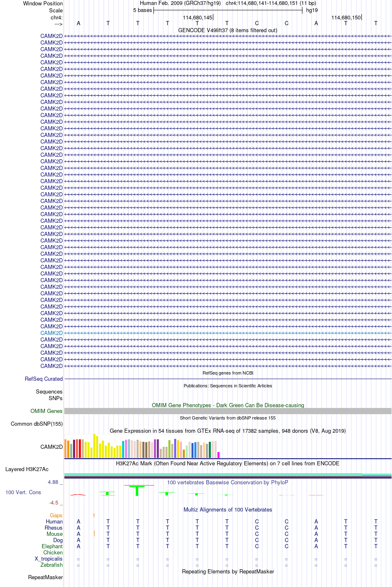This screenshot has height=587, width=392.
Task: Click the GTEx tissue expression bar chart
Action: pyautogui.click(x=142, y=446)
